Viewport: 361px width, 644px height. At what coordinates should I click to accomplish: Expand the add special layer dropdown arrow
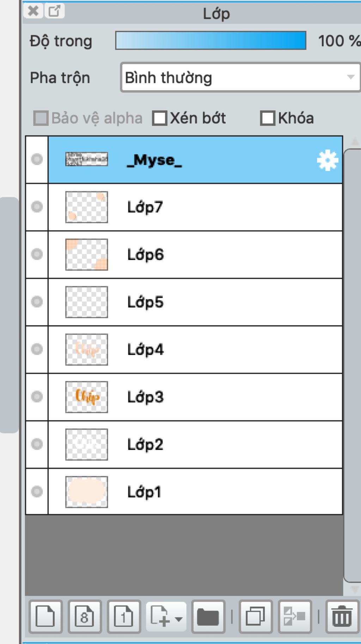179,619
